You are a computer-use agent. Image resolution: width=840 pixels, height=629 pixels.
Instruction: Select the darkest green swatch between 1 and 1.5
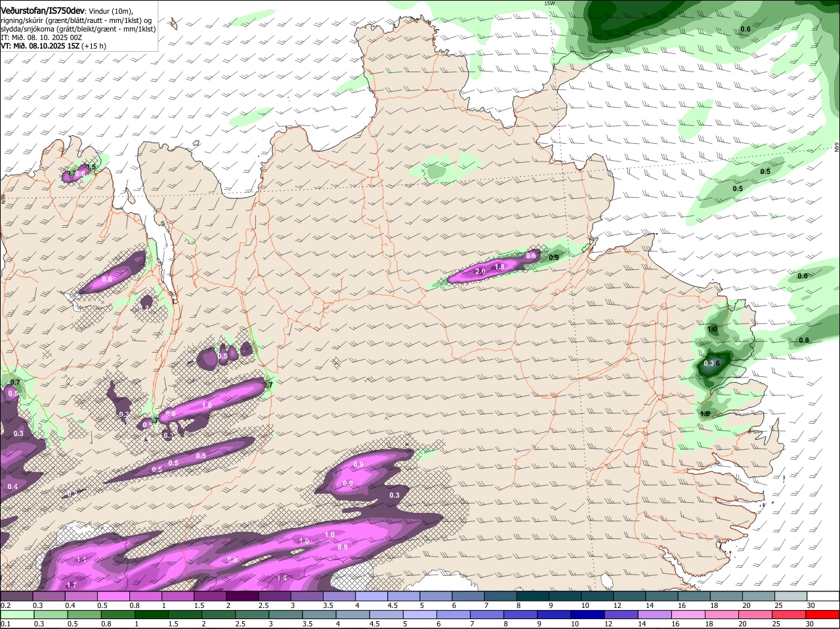point(151,615)
